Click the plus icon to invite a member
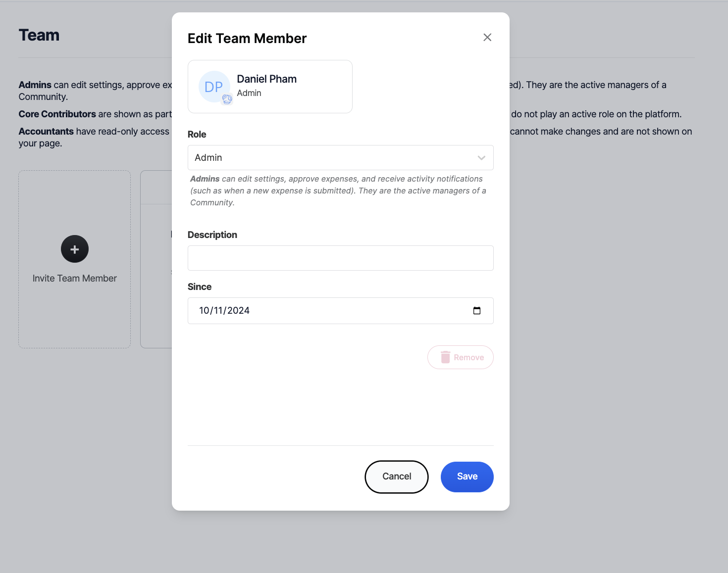728x573 pixels. (x=75, y=249)
